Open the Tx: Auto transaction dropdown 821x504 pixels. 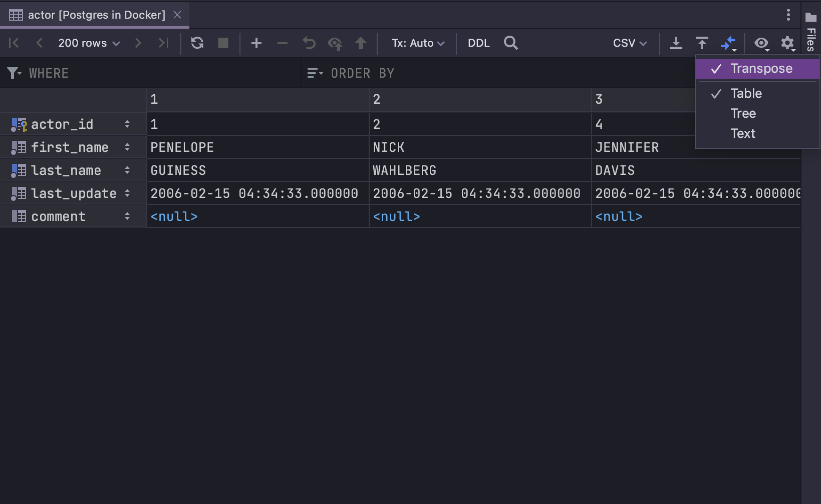(x=416, y=43)
